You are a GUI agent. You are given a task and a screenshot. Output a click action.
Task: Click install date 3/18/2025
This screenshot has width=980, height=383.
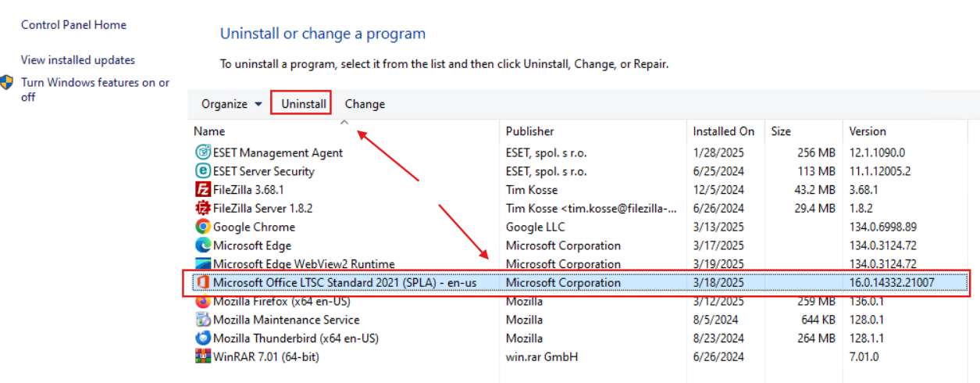tap(718, 283)
